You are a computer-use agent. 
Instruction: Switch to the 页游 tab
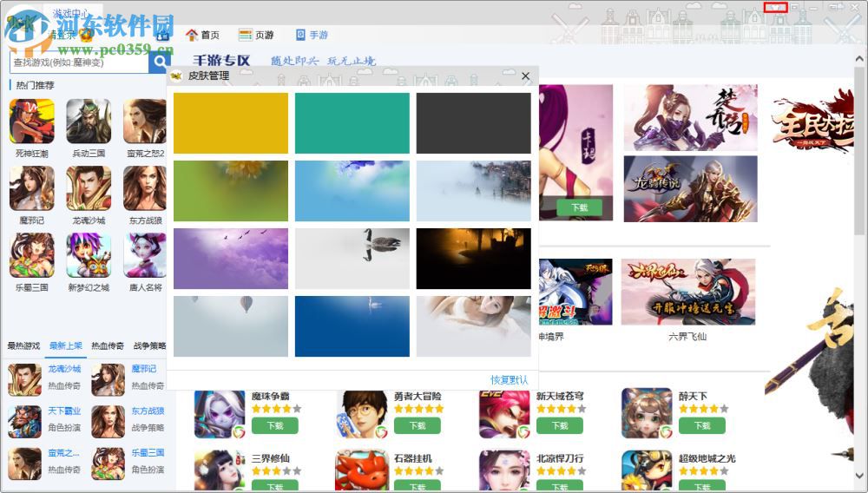[256, 35]
